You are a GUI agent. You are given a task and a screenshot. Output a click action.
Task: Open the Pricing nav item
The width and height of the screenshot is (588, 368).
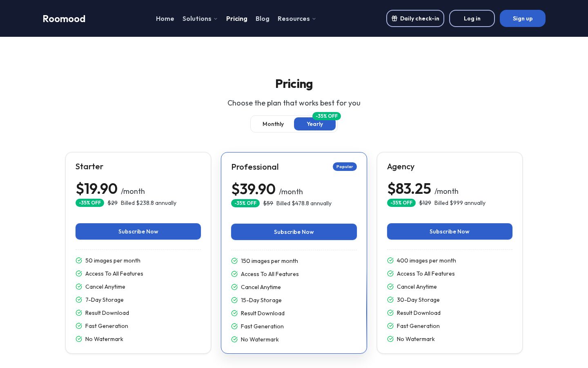point(237,19)
